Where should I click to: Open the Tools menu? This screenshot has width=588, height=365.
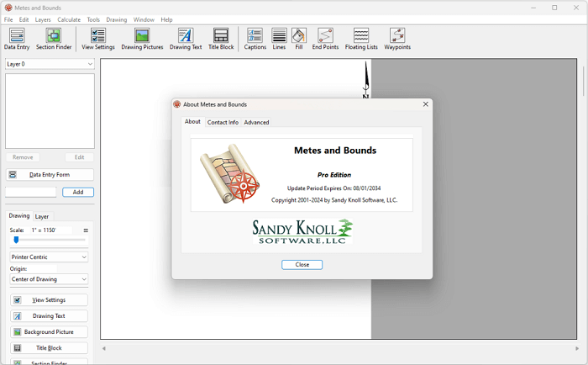[93, 19]
